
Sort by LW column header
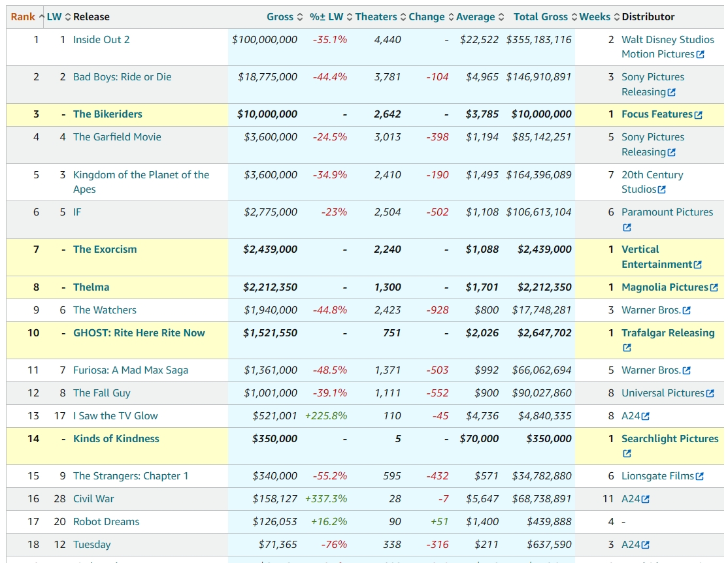59,17
